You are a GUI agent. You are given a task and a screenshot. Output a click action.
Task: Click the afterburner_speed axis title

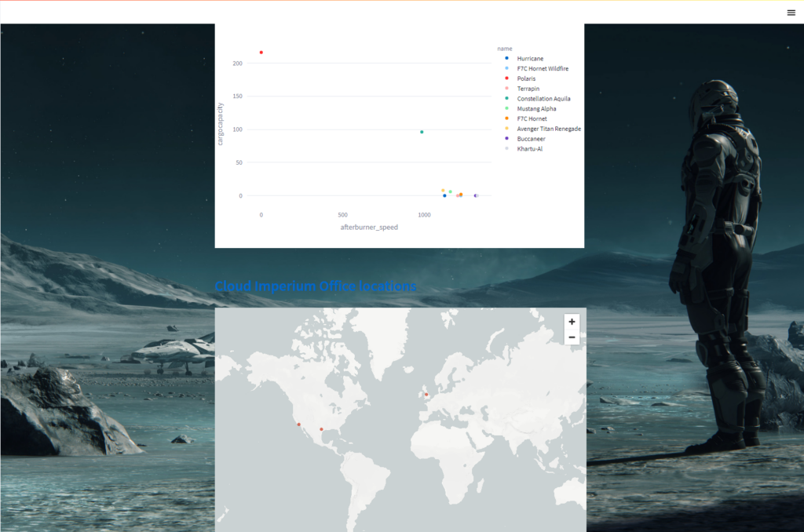369,227
